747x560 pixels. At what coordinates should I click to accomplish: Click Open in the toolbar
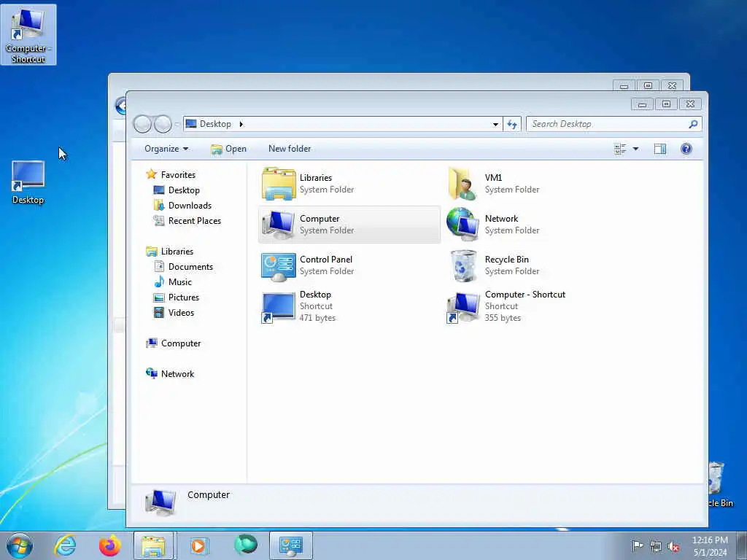click(x=228, y=149)
